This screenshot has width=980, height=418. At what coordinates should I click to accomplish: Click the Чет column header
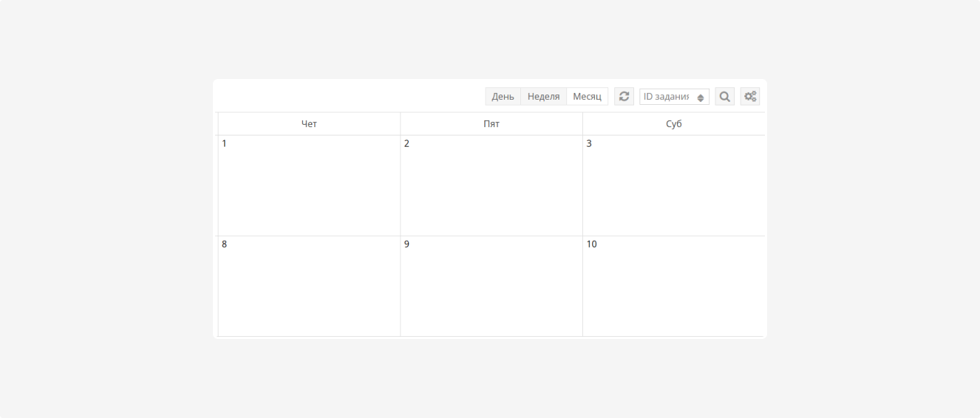(x=309, y=124)
